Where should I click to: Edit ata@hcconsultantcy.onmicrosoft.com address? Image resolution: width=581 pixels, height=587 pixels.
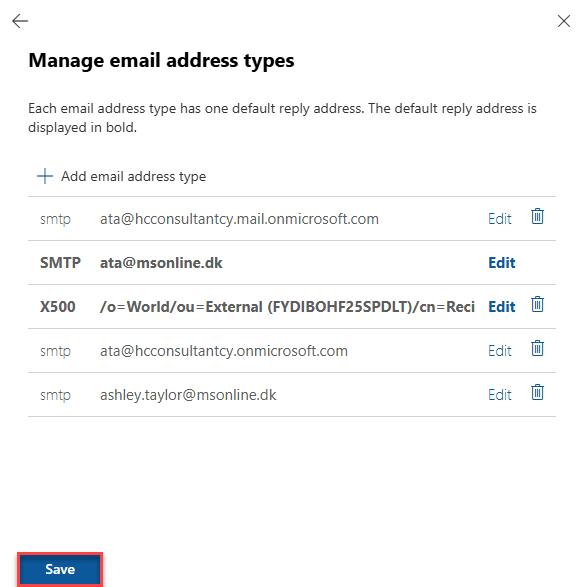point(499,351)
